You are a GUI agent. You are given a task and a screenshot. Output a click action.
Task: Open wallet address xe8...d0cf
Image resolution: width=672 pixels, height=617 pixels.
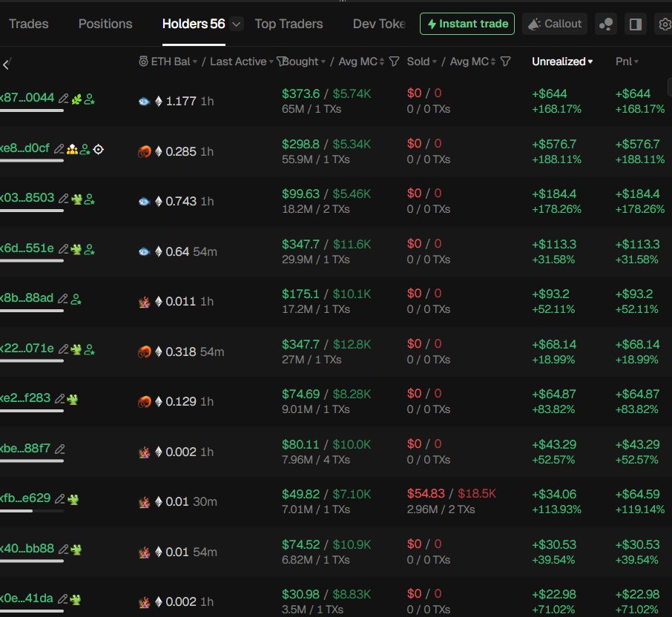[x=25, y=148]
